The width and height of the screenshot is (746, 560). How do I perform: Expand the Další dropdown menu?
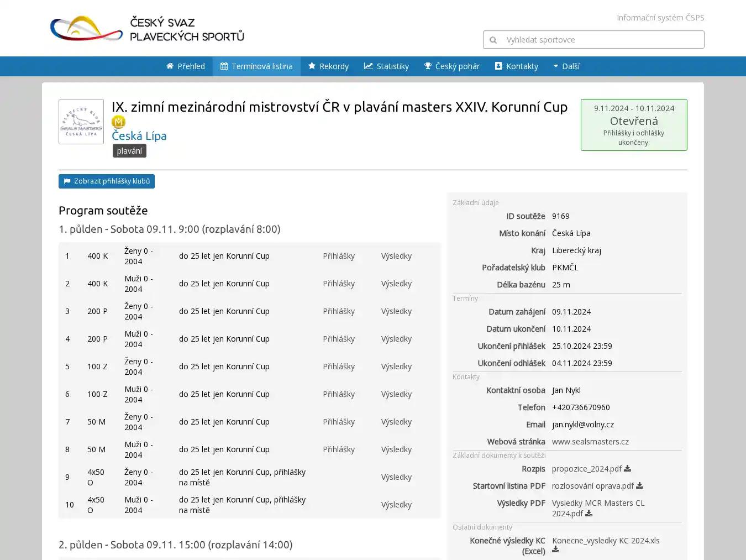[x=566, y=66]
